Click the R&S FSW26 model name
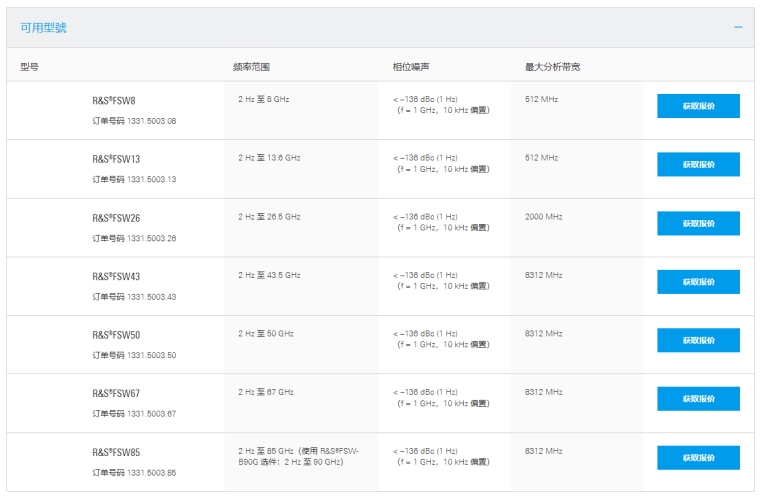This screenshot has width=760, height=499. coord(116,218)
